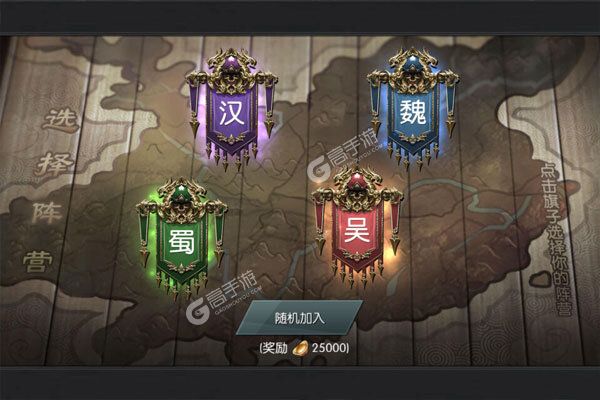The height and width of the screenshot is (400, 600).
Task: Click the red gem atop 吴 banner
Action: [357, 180]
